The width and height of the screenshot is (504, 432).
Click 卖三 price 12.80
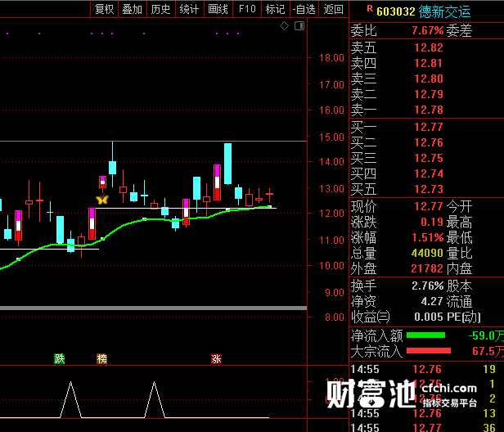(x=429, y=79)
